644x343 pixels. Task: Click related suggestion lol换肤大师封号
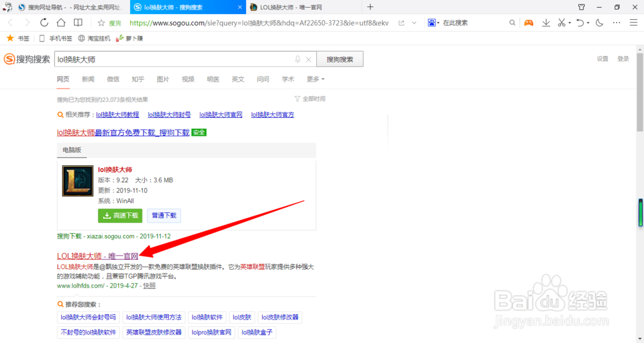point(169,115)
